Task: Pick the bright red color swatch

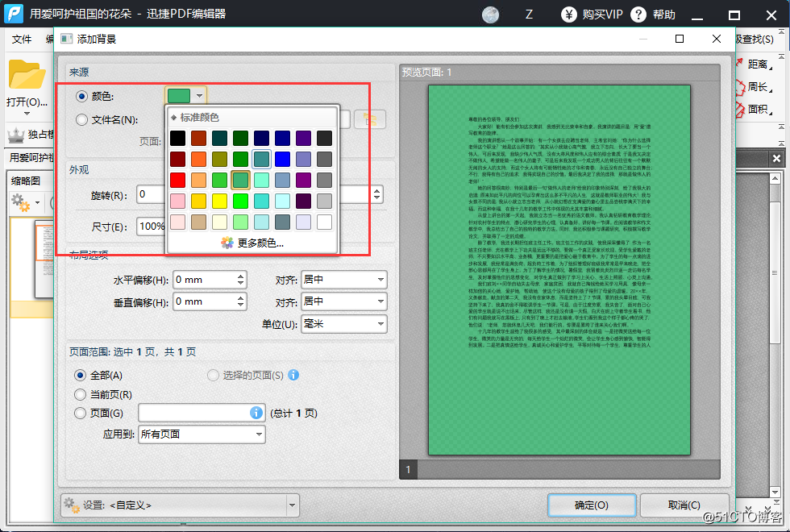Action: (x=178, y=180)
